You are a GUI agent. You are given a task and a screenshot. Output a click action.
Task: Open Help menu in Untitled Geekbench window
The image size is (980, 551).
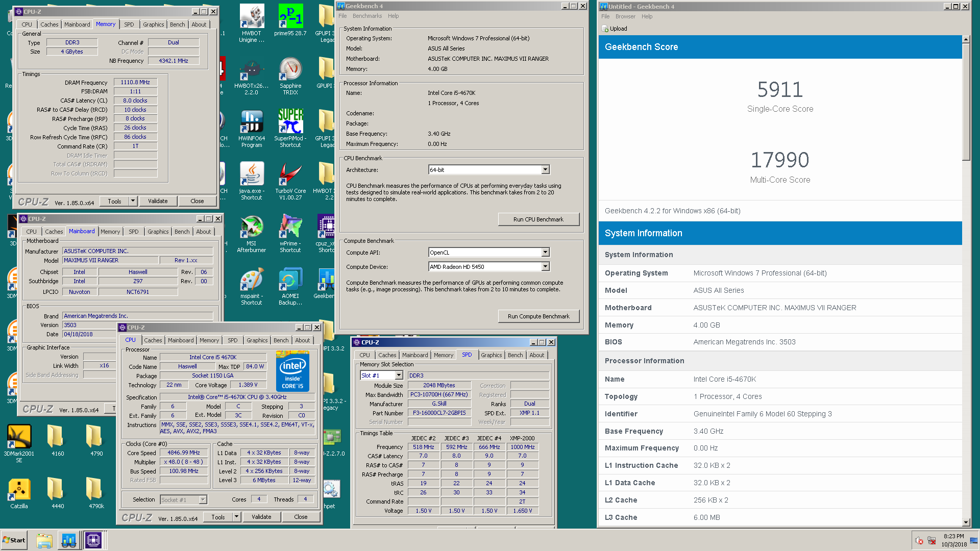click(647, 16)
